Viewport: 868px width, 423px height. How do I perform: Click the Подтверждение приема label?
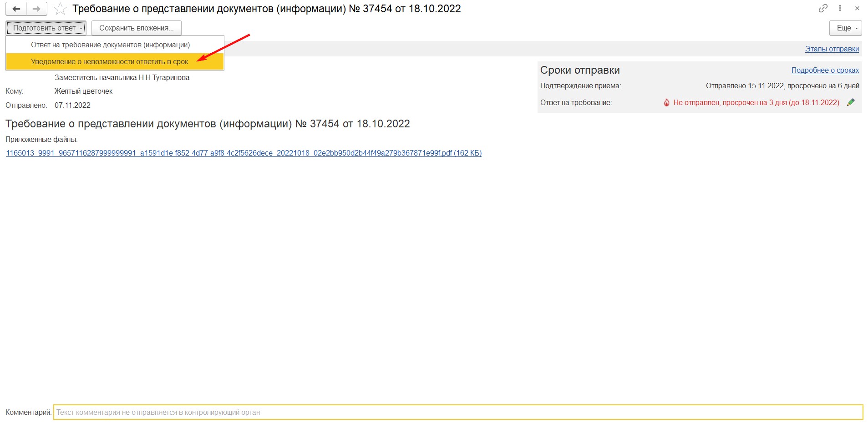click(580, 86)
